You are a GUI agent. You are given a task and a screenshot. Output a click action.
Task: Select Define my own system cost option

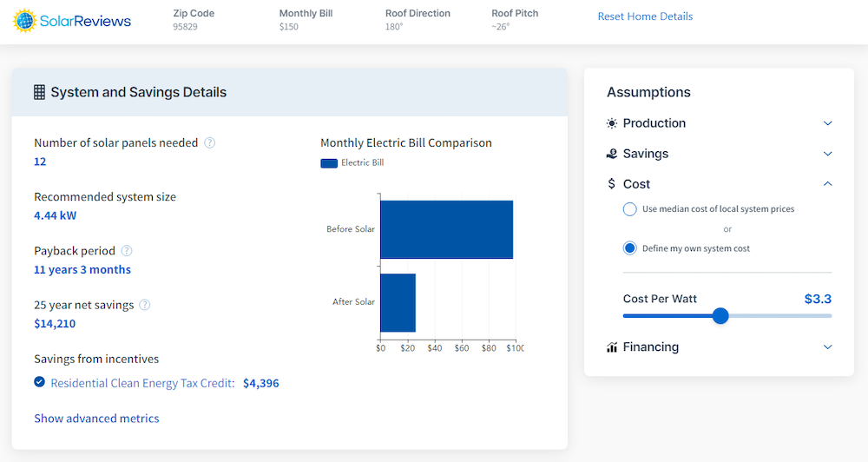[630, 248]
